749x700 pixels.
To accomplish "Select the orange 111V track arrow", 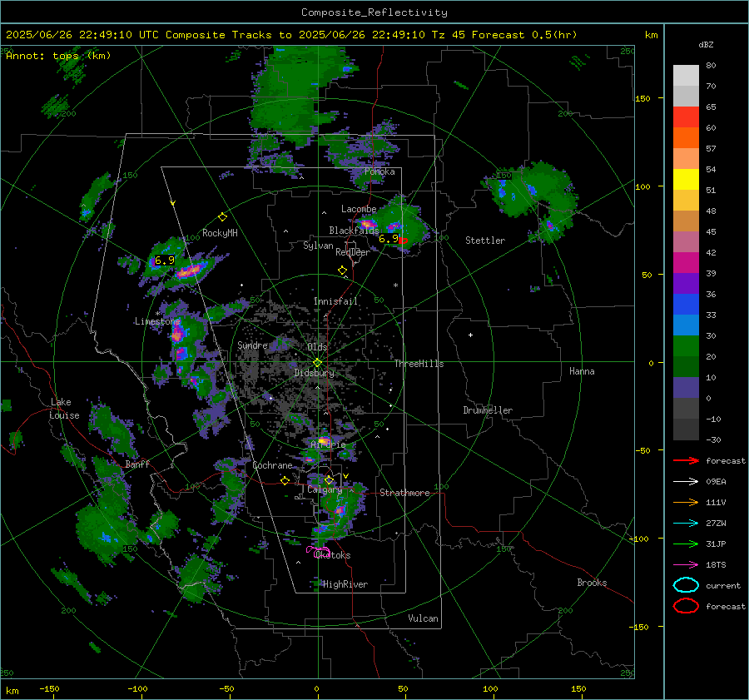I will coord(686,502).
